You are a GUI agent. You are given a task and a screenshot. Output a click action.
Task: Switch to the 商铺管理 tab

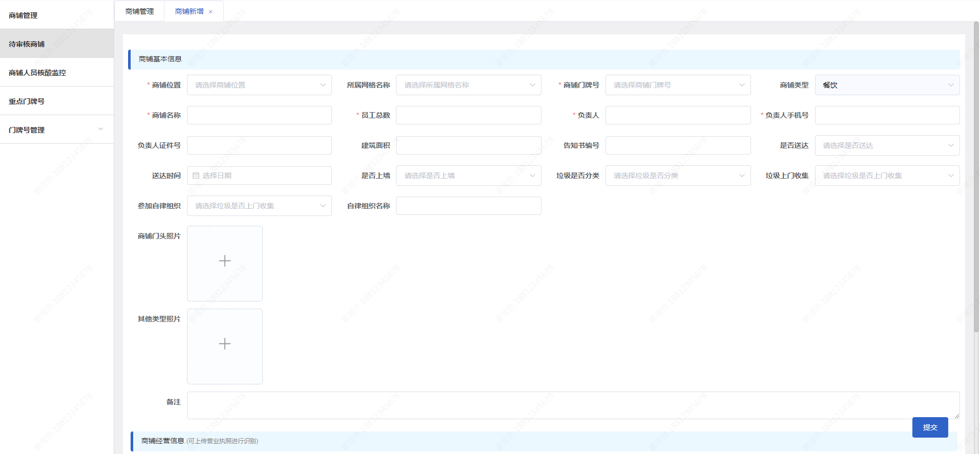coord(139,11)
